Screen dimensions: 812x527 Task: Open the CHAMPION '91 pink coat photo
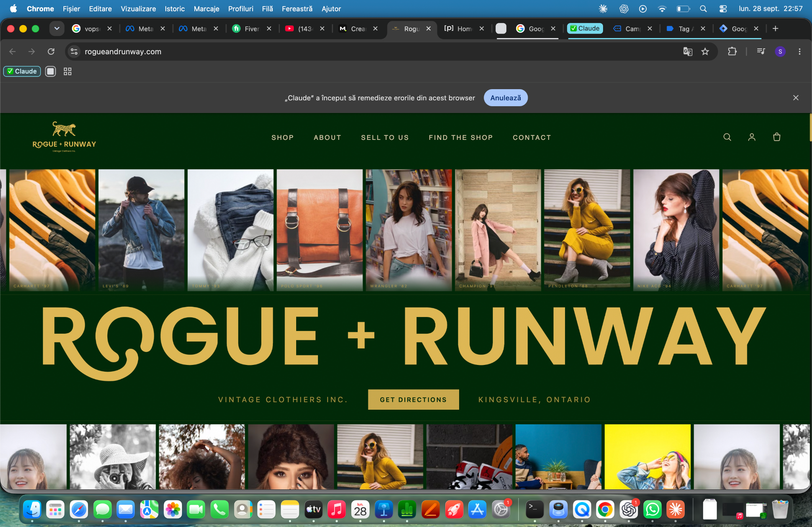(498, 230)
